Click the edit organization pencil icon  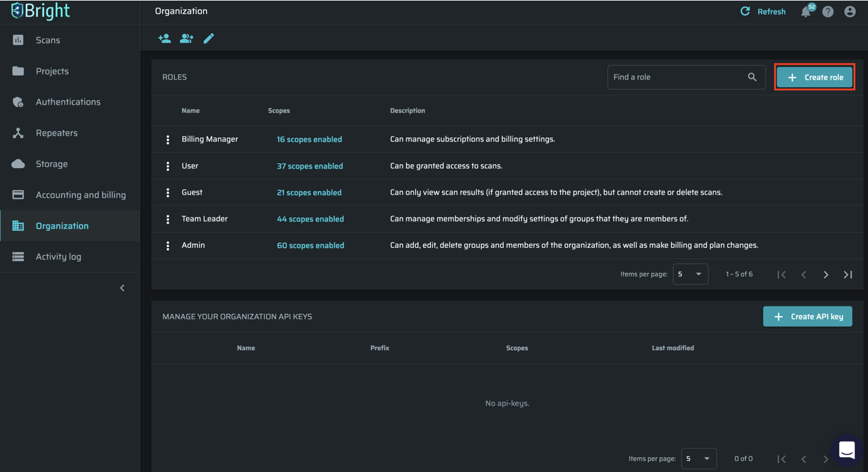click(209, 38)
